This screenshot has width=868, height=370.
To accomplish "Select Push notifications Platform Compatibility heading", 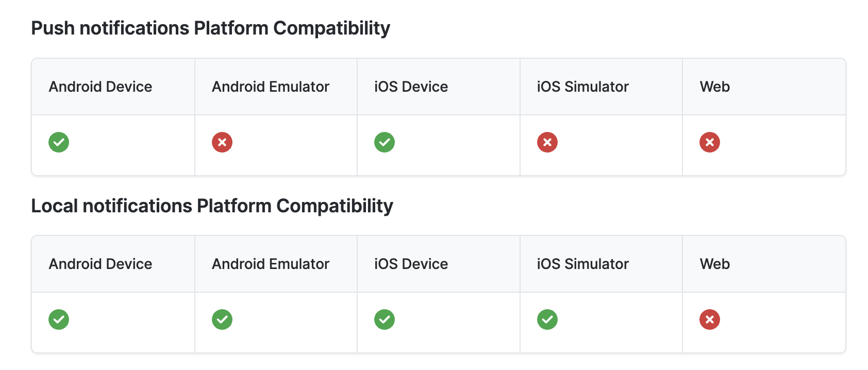I will 211,28.
